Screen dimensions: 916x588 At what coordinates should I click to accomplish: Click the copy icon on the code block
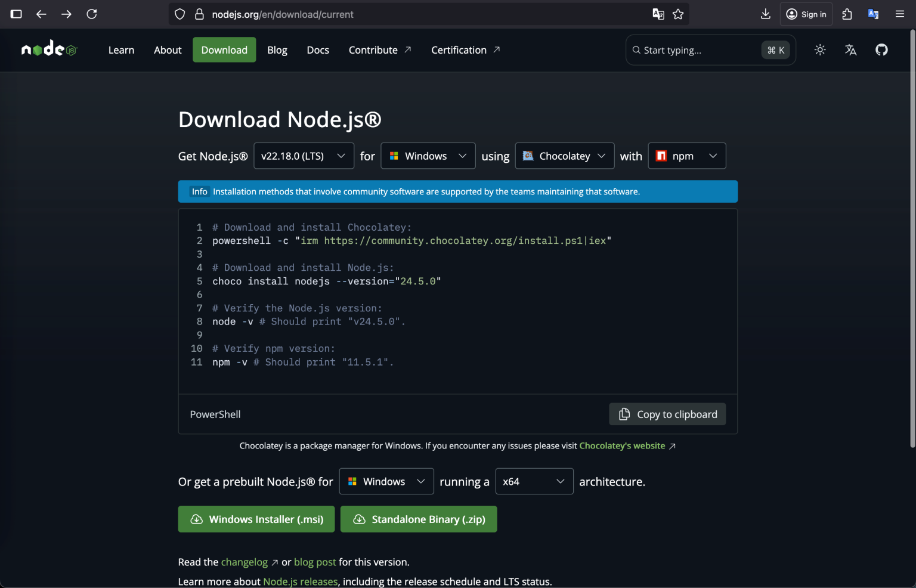pos(624,414)
